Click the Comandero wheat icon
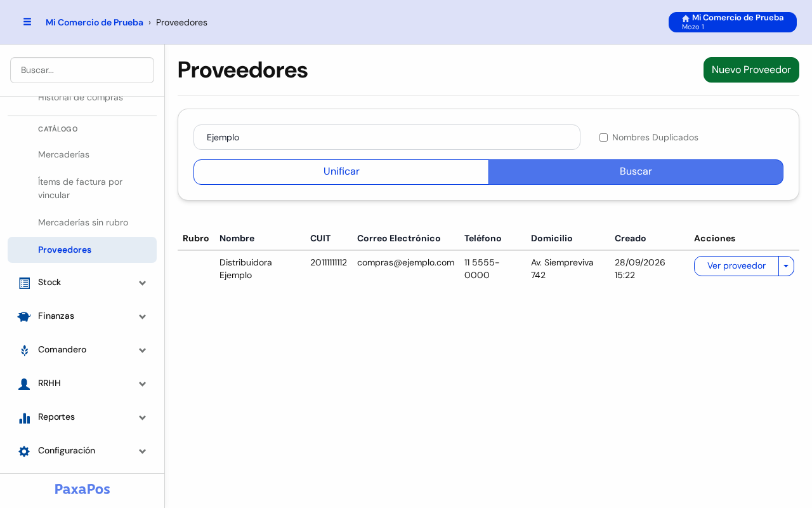Screen dimensions: 812x508 (24, 351)
